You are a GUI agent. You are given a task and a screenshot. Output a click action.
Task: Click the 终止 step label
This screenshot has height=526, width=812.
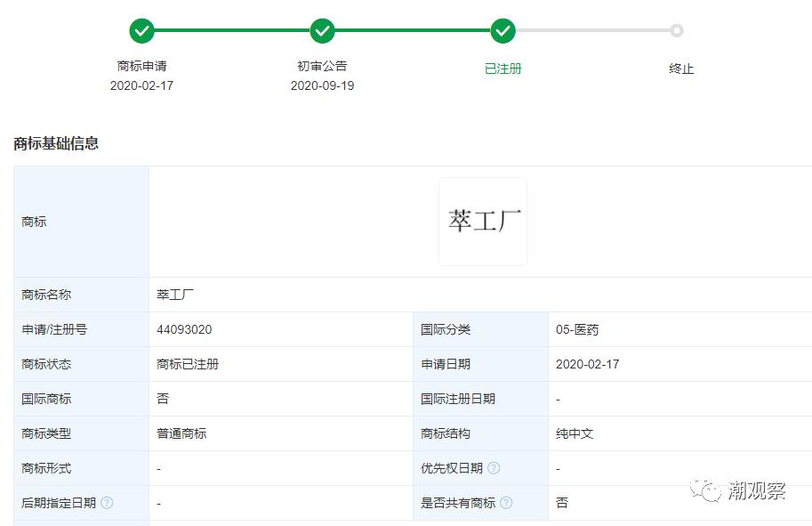click(680, 69)
